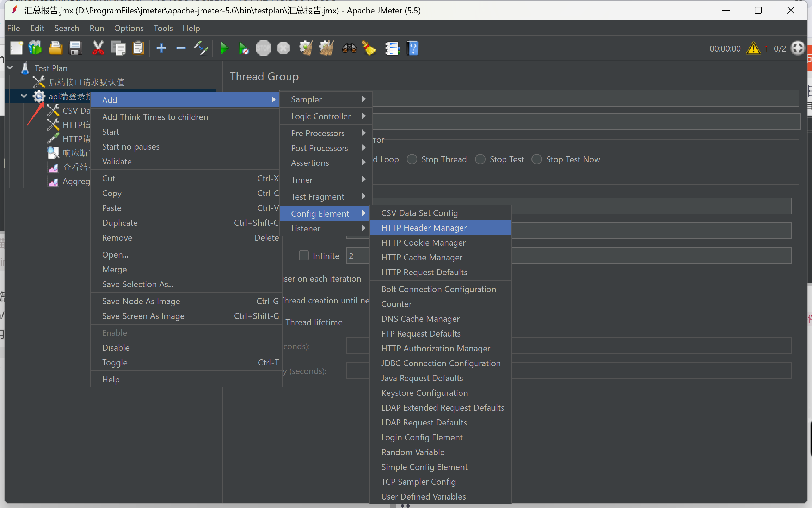Screen dimensions: 812x508
Task: Click the Paste clipboard toolbar icon
Action: click(138, 48)
